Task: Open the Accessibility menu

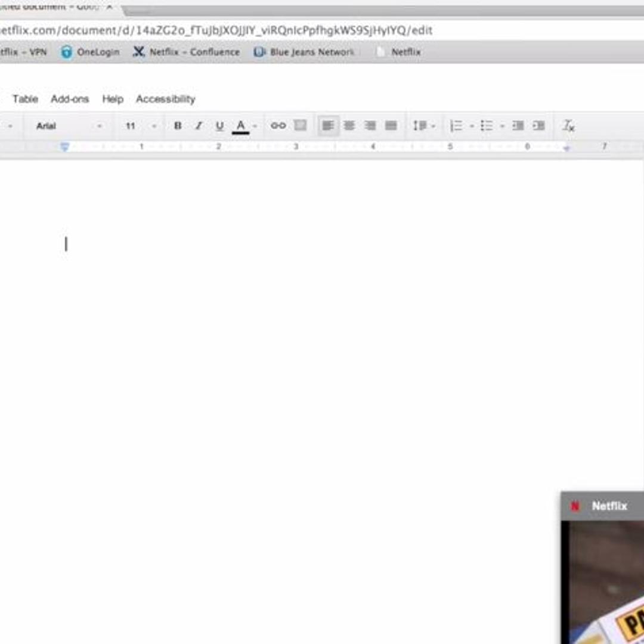Action: click(x=166, y=99)
